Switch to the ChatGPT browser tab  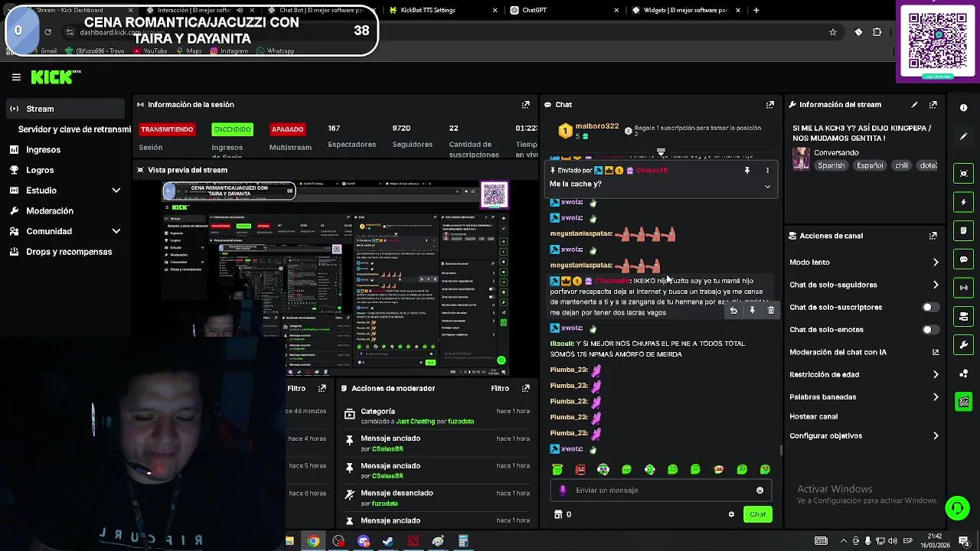click(x=564, y=10)
